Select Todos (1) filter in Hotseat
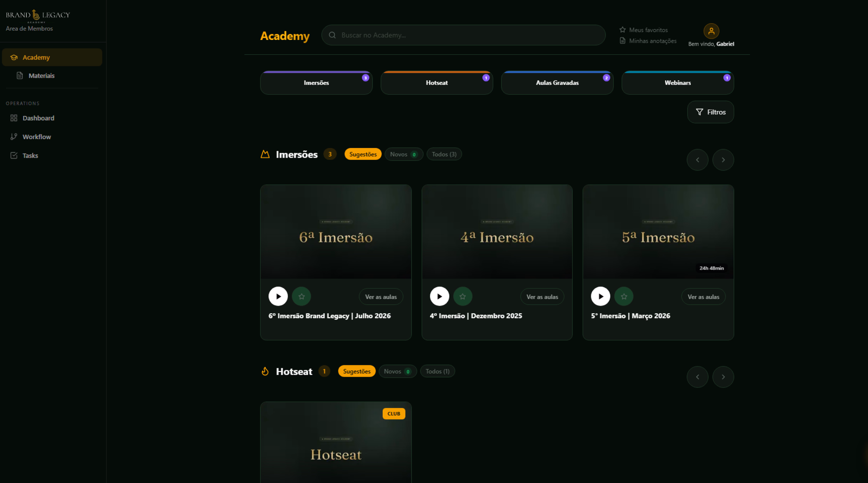The image size is (868, 483). (438, 371)
